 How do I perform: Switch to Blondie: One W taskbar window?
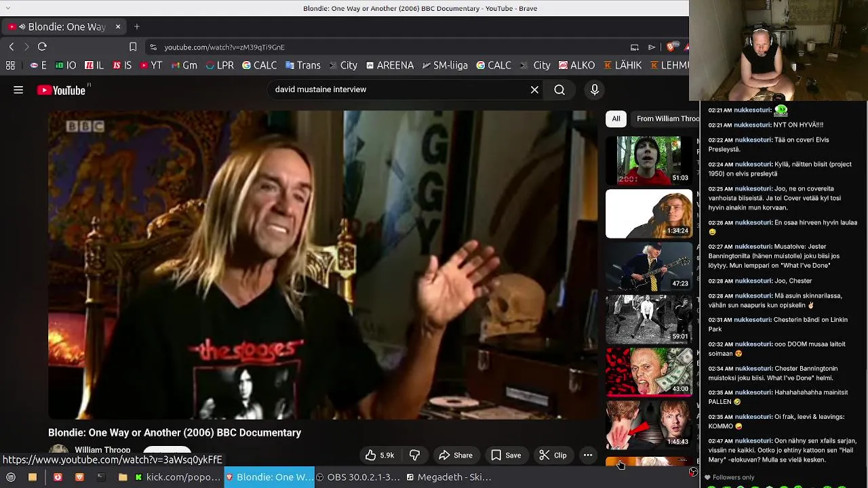pyautogui.click(x=269, y=477)
